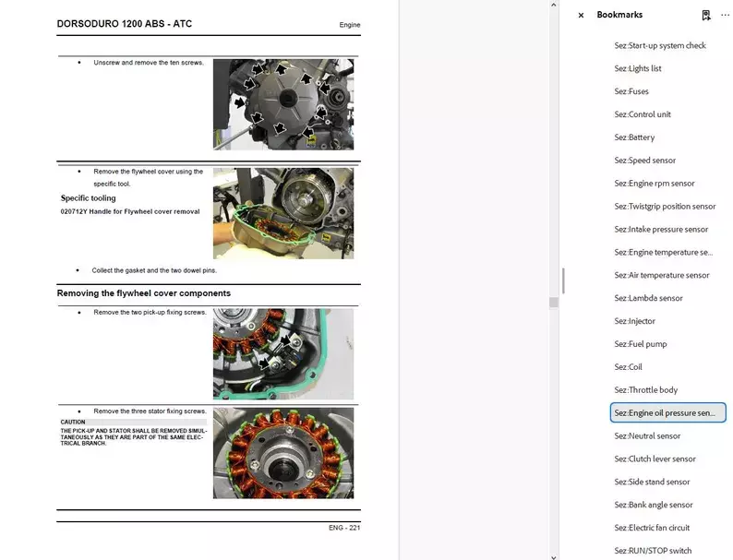Click the find current bookmark icon
733x560 pixels.
(706, 15)
